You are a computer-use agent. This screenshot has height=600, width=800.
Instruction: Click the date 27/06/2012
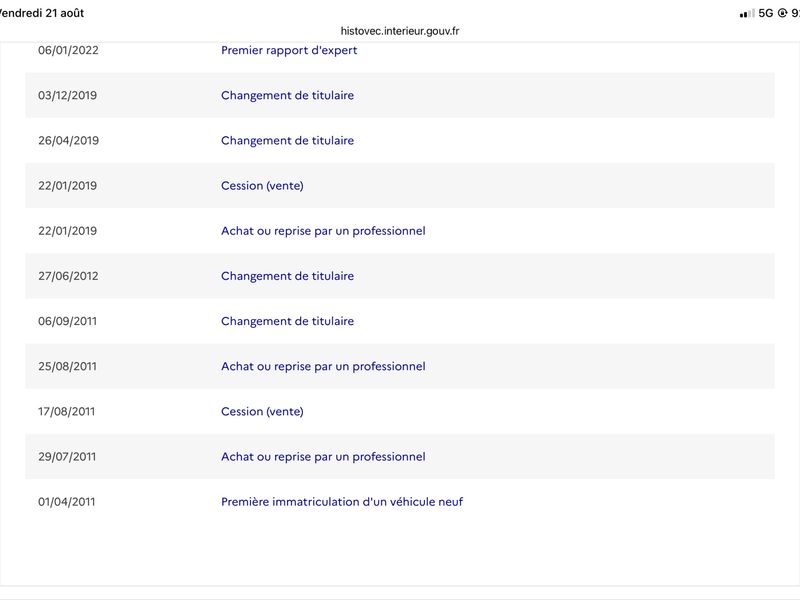tap(68, 276)
